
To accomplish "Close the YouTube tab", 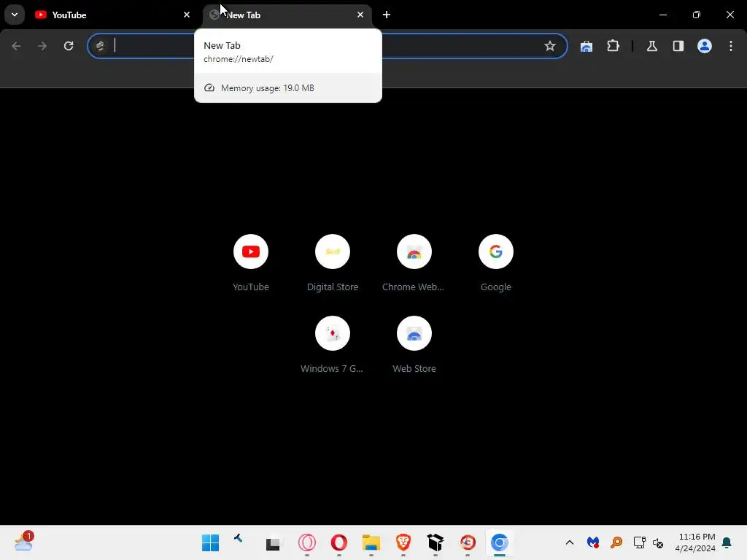I will point(187,15).
